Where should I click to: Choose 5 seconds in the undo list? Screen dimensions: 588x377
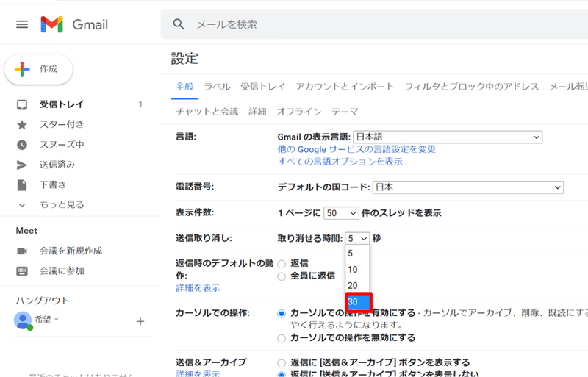click(x=357, y=254)
